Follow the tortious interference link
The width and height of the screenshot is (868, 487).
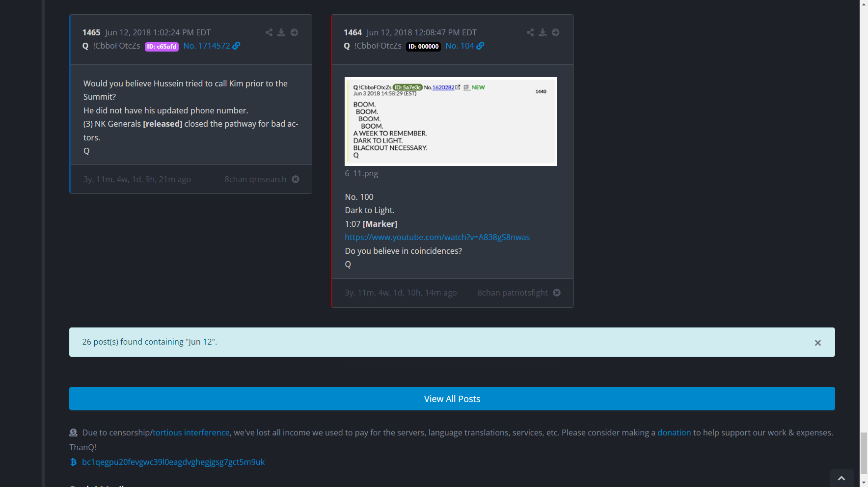[191, 433]
